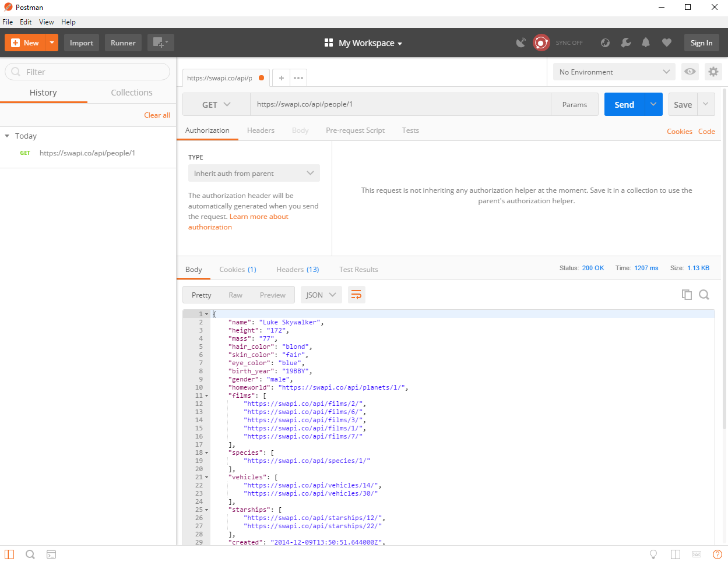This screenshot has height=562, width=728.
Task: Click the request URL input field
Action: click(401, 104)
